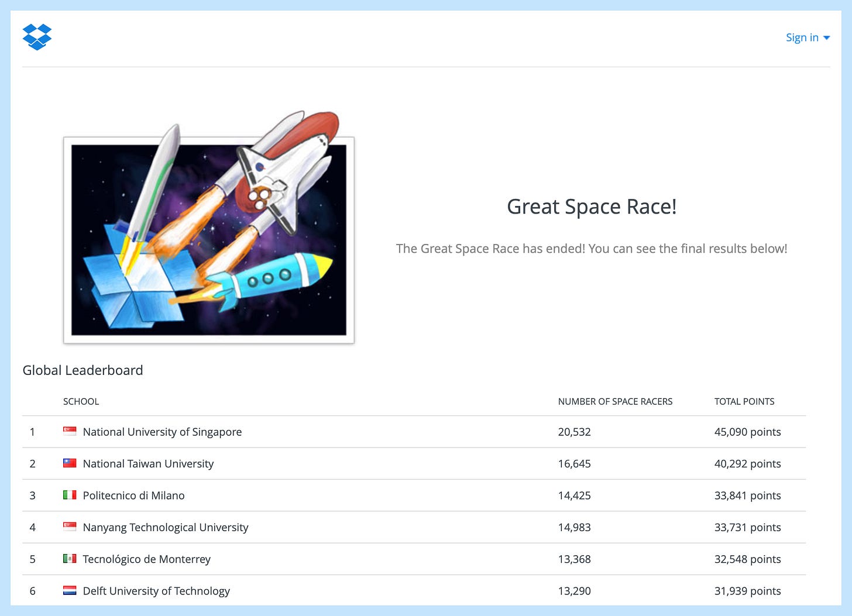Click the Singapore flag beside Nanyang Technological University

[70, 526]
